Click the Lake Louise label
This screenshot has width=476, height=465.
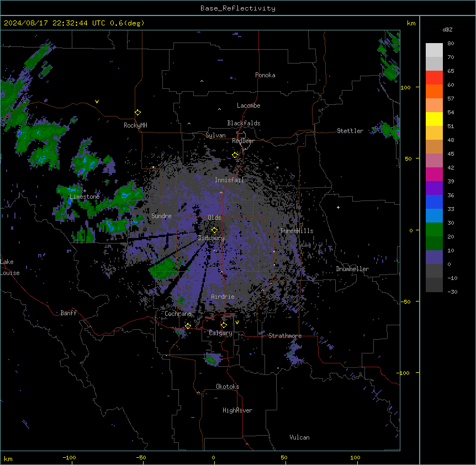coord(10,267)
